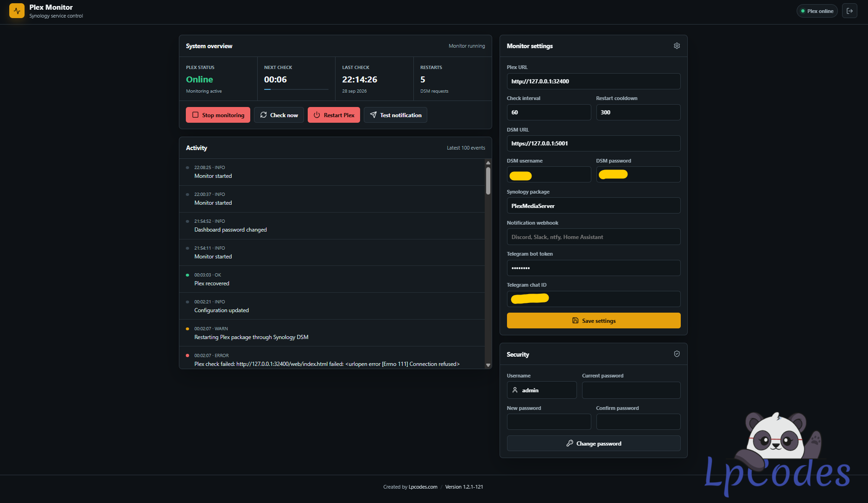Screen dimensions: 868x503
Task: Click the Confirm password field
Action: click(638, 421)
